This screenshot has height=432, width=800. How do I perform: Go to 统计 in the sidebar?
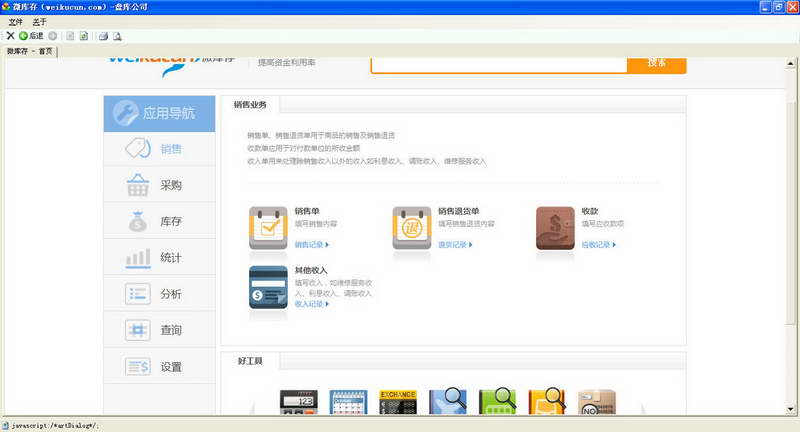159,258
